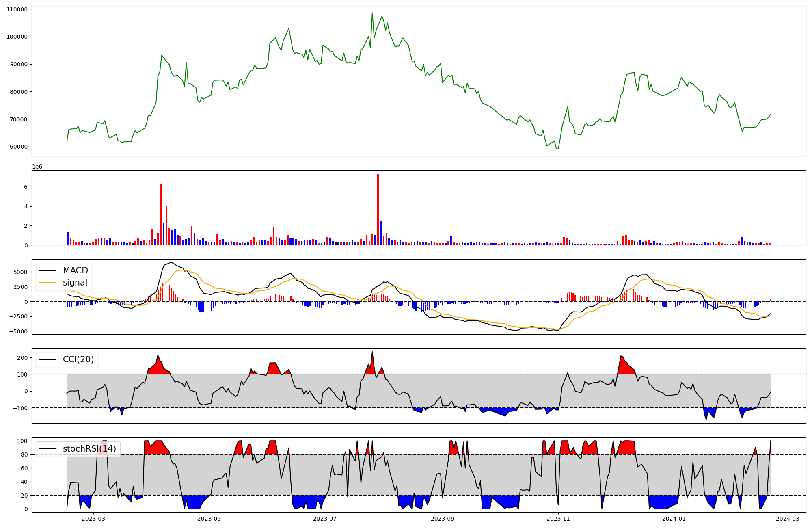Click the tallest red volume bar
Screen dimensions: 812x528
378,209
